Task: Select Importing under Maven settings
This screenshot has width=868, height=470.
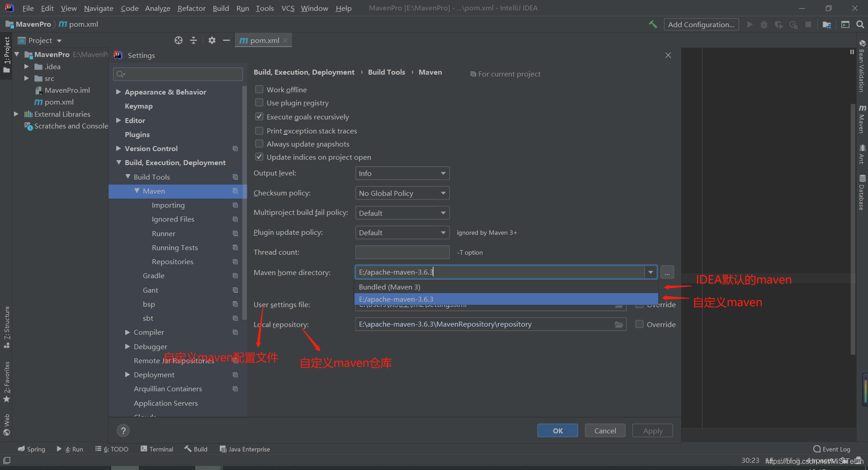Action: click(x=168, y=205)
